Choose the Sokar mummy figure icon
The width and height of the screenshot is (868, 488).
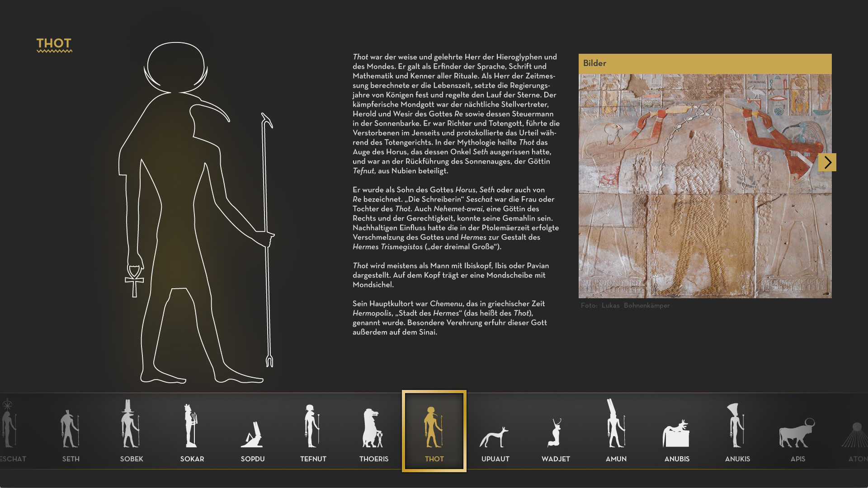pyautogui.click(x=191, y=426)
